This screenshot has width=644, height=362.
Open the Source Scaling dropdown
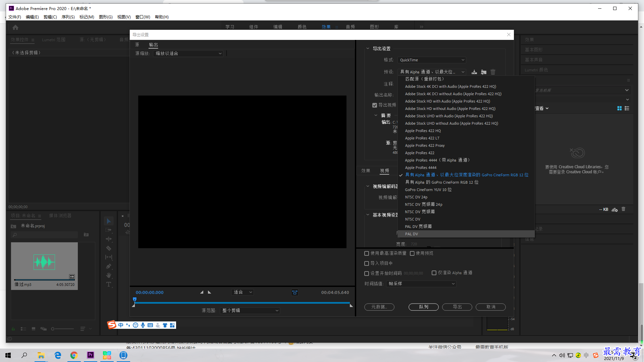point(188,54)
